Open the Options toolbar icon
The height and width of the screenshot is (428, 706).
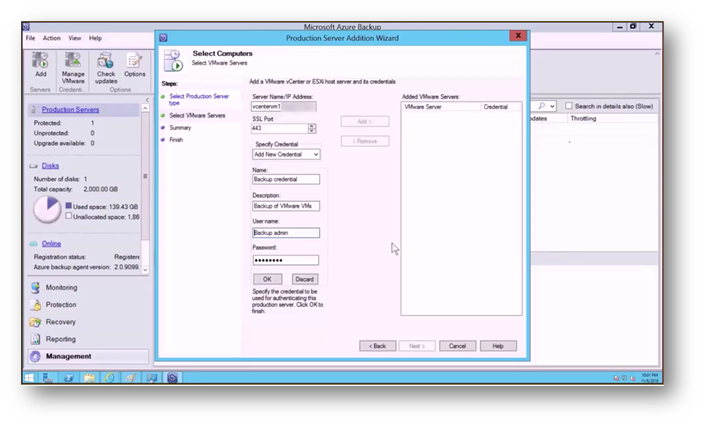point(134,60)
